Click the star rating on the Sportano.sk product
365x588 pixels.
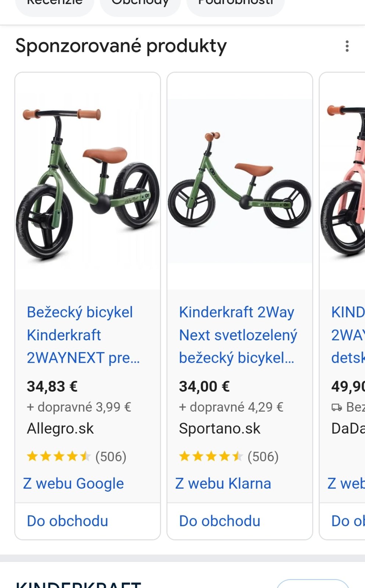(211, 456)
